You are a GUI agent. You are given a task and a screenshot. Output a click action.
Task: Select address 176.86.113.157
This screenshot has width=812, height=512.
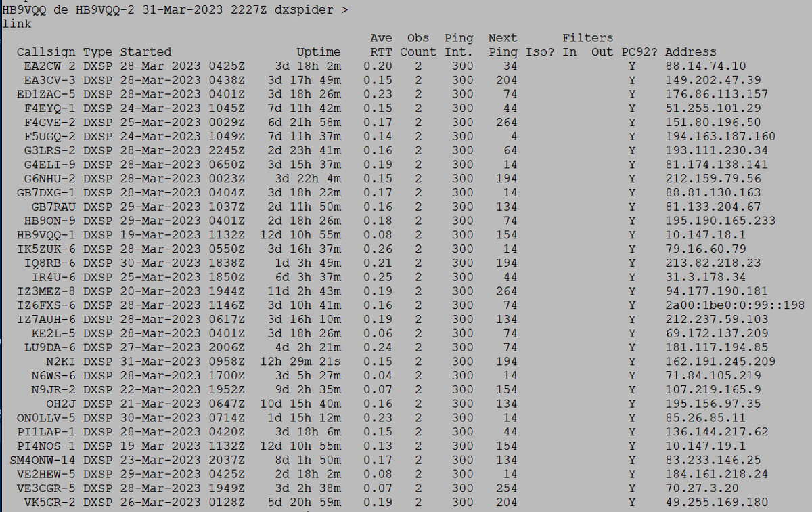pos(717,94)
